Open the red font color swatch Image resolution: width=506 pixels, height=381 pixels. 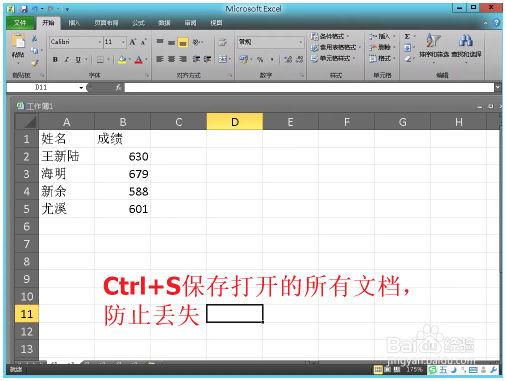tap(139, 60)
